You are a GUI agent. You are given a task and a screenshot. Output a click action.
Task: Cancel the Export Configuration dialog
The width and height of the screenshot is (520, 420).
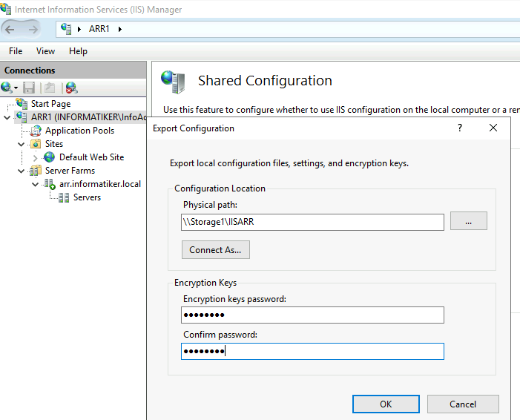tap(463, 404)
